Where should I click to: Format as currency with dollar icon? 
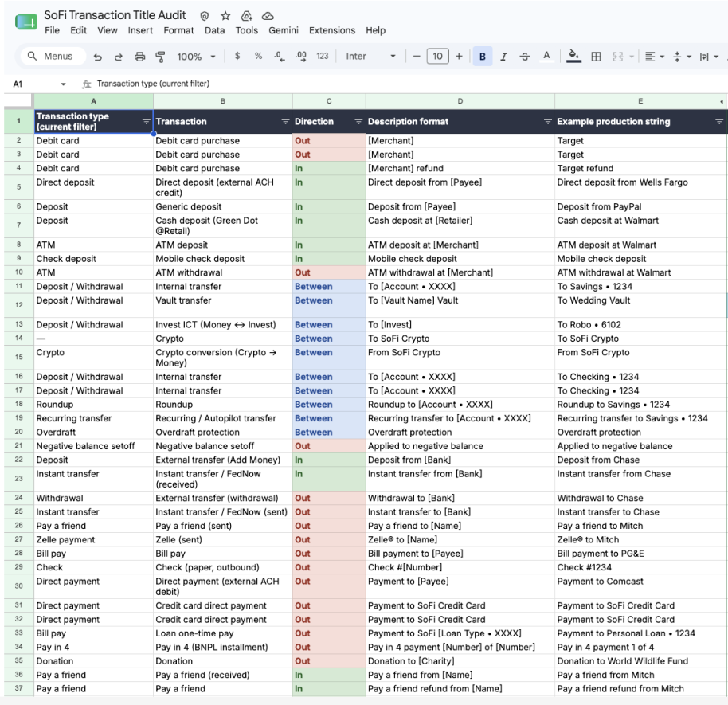tap(237, 57)
